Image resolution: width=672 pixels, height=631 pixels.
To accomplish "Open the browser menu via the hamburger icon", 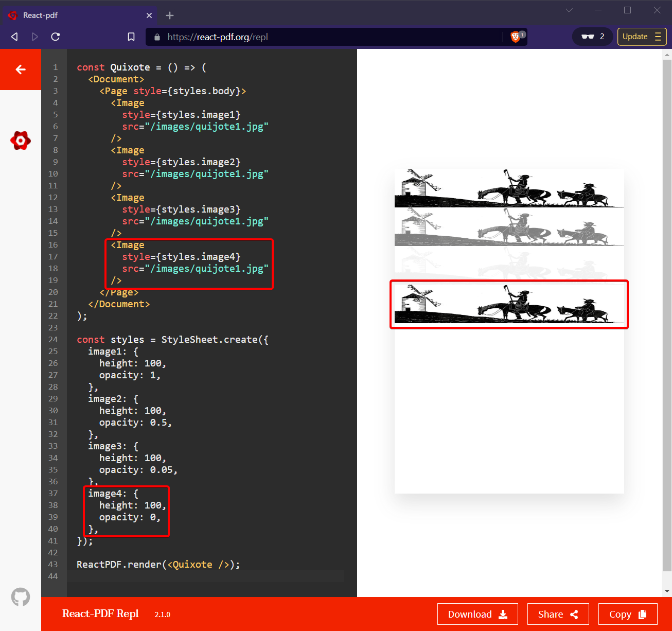I will click(x=658, y=37).
